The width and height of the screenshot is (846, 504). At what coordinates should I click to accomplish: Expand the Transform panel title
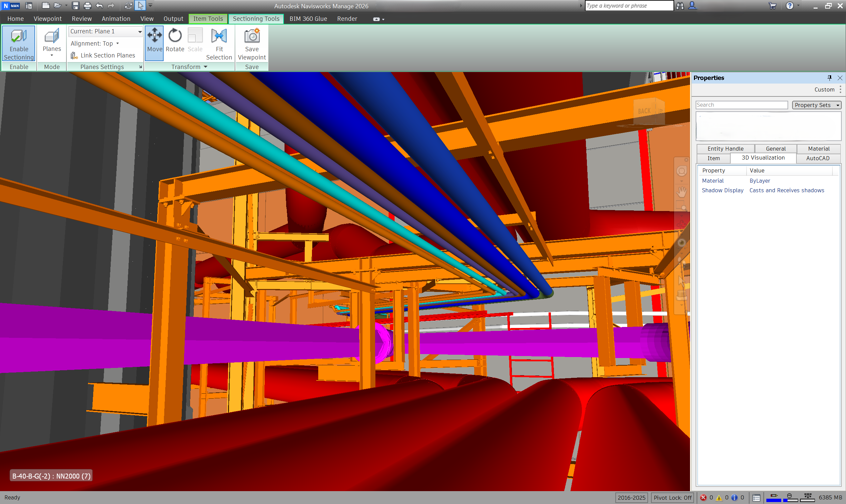click(x=189, y=67)
